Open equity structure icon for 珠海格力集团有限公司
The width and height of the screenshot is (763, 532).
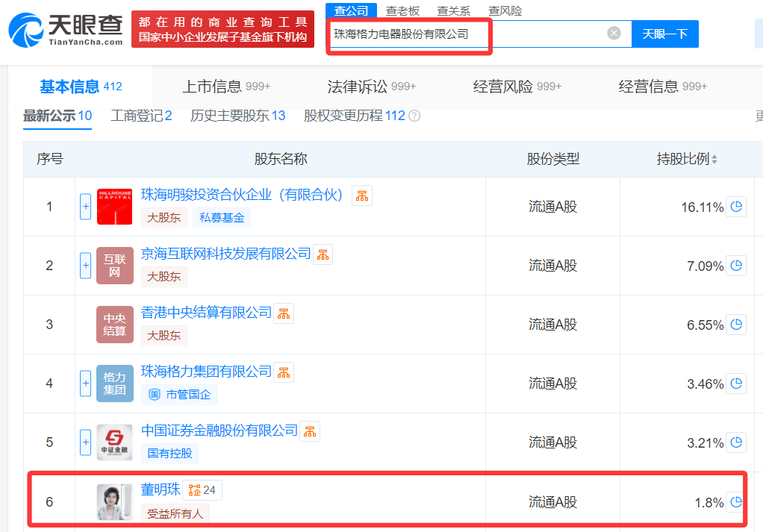coord(284,372)
